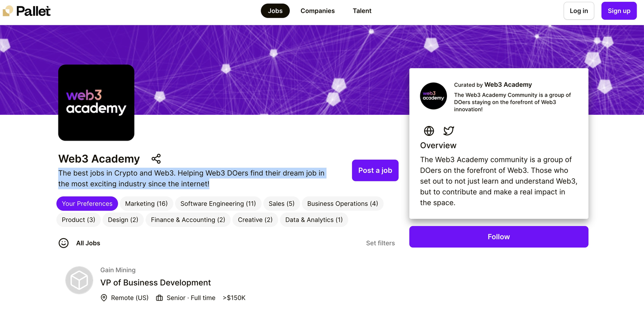Go to the Talent tab
This screenshot has height=313, width=644.
[x=362, y=11]
